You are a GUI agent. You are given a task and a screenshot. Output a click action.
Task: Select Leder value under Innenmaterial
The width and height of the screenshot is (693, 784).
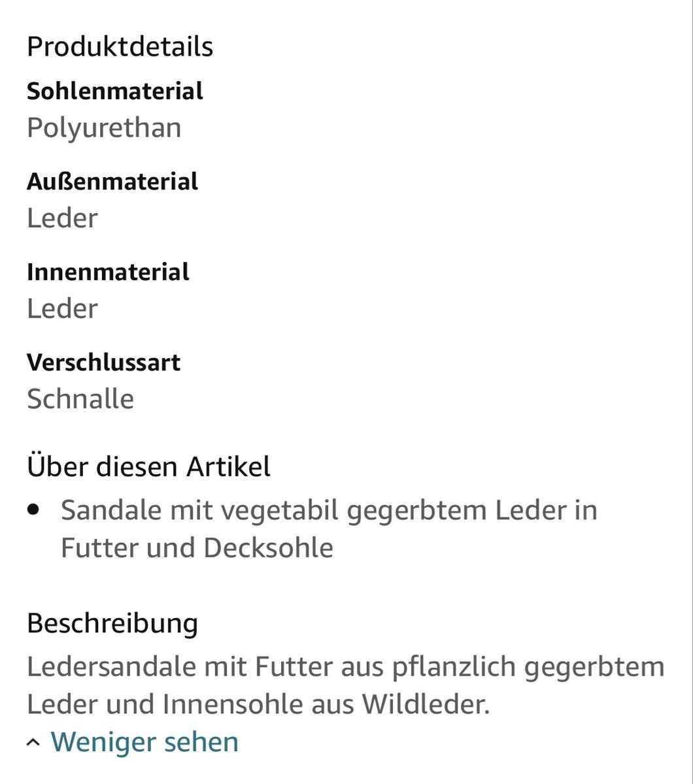(62, 308)
